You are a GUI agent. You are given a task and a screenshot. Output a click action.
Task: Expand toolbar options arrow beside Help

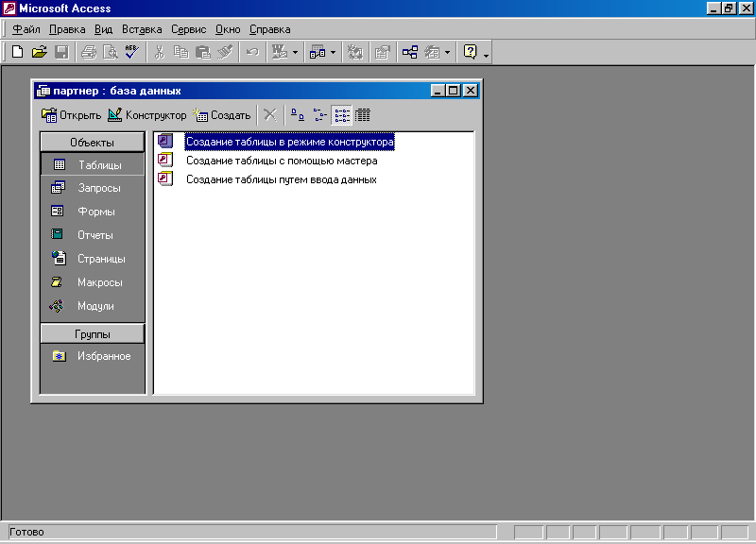click(x=486, y=56)
